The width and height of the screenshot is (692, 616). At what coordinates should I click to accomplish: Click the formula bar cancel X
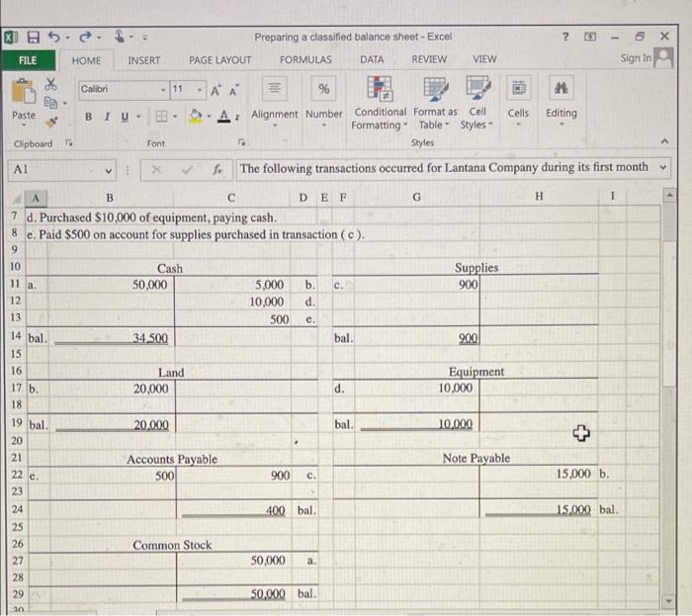click(x=156, y=170)
